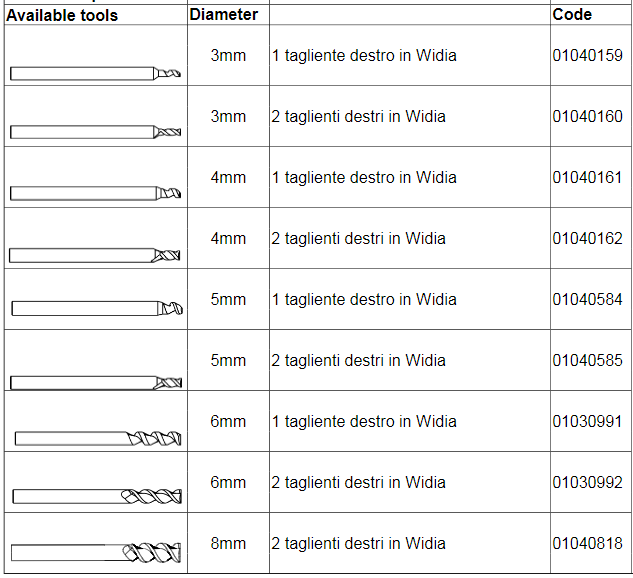The image size is (633, 578).
Task: Select the Code column header
Action: click(572, 15)
